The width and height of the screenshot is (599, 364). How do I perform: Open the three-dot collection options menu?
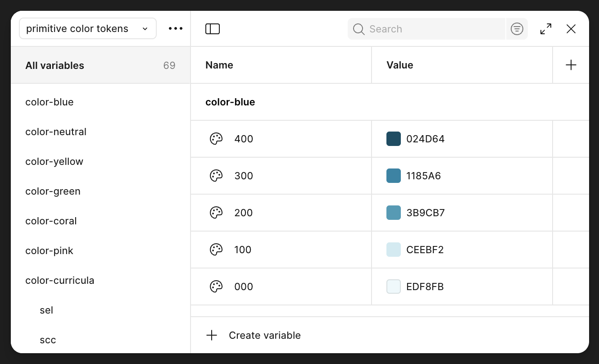pos(176,28)
